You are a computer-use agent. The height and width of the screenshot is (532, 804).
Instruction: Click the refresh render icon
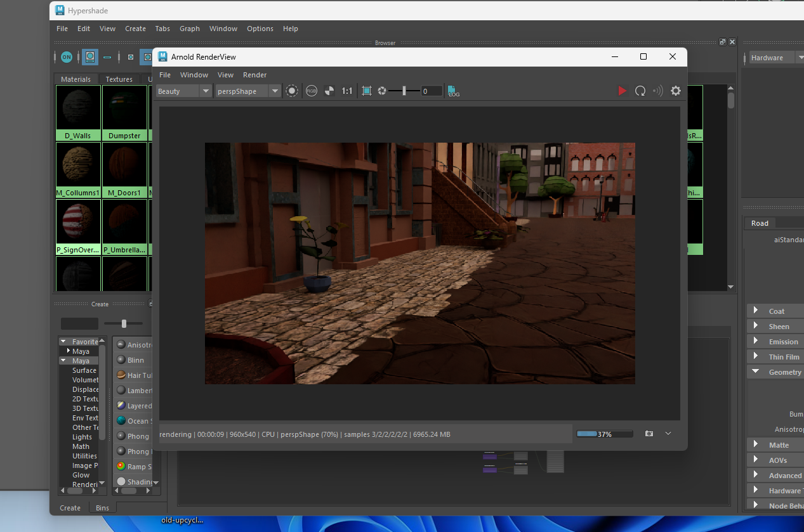point(640,91)
